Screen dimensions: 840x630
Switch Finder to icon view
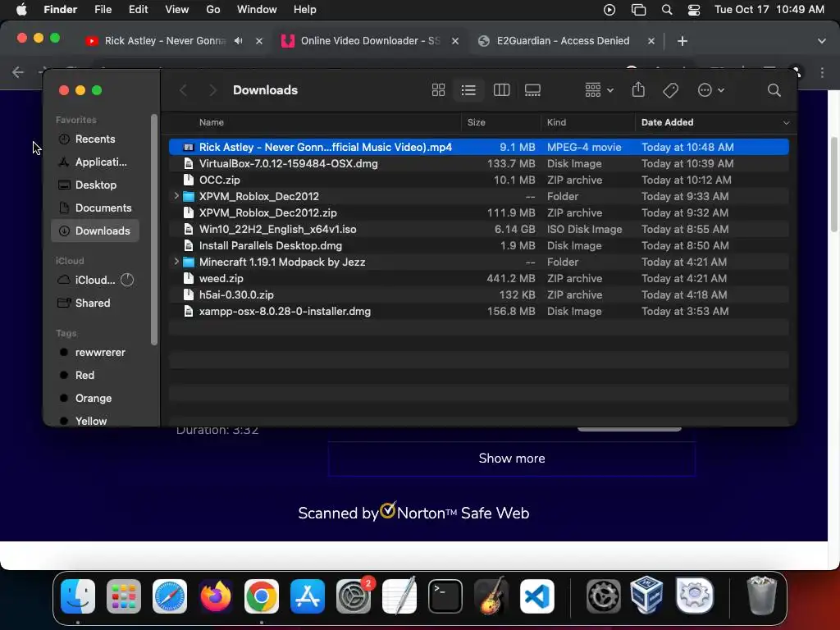coord(438,90)
